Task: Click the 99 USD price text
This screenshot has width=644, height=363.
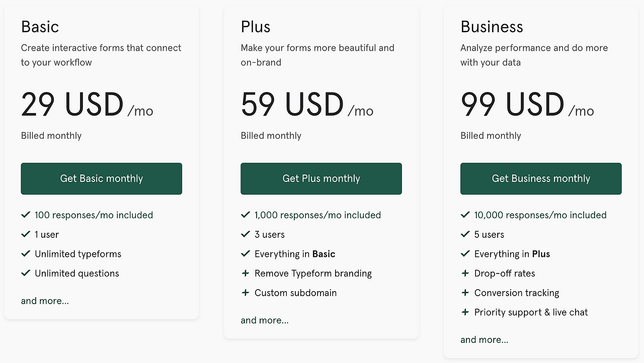Action: point(512,105)
